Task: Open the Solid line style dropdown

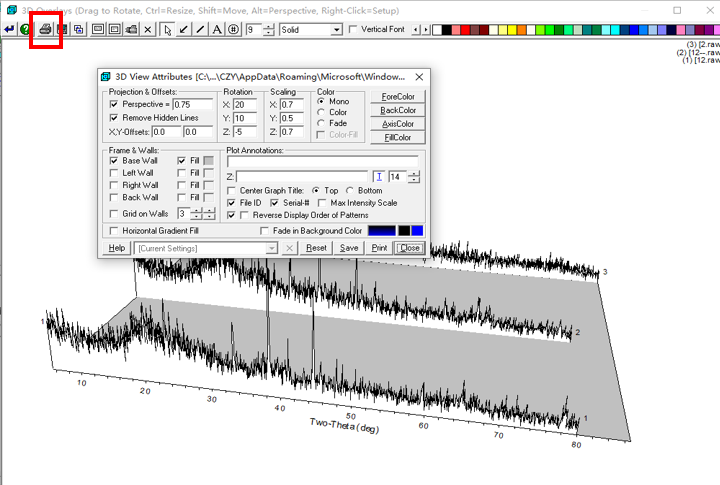Action: click(336, 29)
